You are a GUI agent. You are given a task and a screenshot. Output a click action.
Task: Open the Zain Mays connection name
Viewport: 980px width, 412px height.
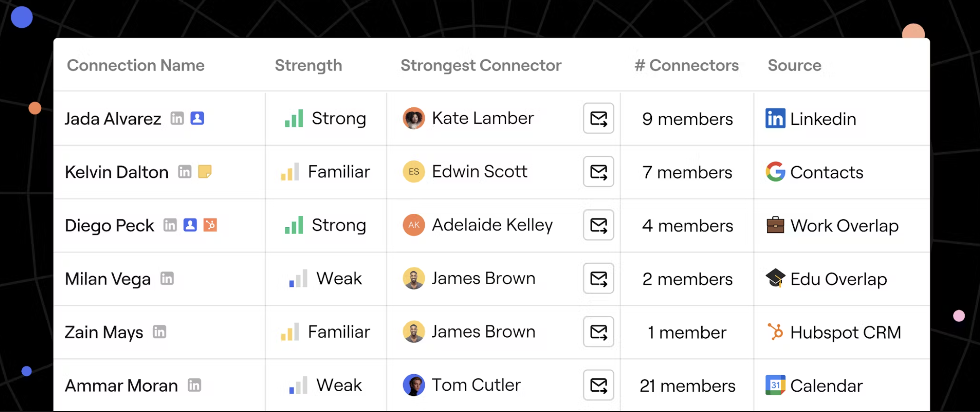tap(104, 332)
